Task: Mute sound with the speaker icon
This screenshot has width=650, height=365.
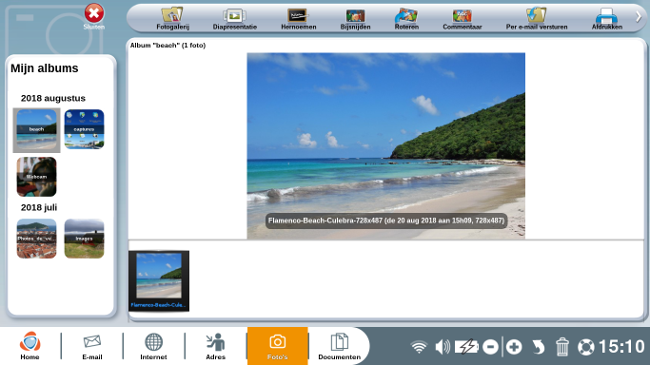Action: [x=442, y=346]
